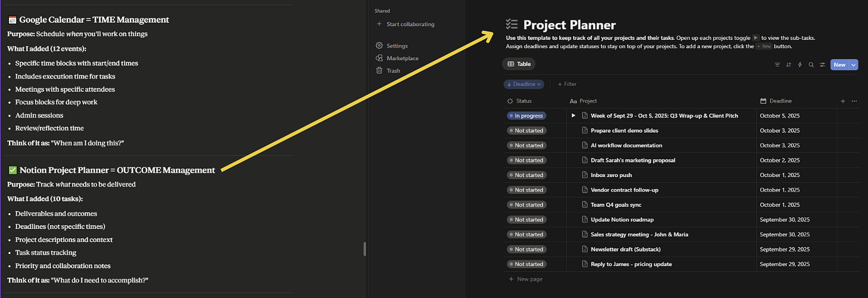Click + New page below the table

coord(525,279)
